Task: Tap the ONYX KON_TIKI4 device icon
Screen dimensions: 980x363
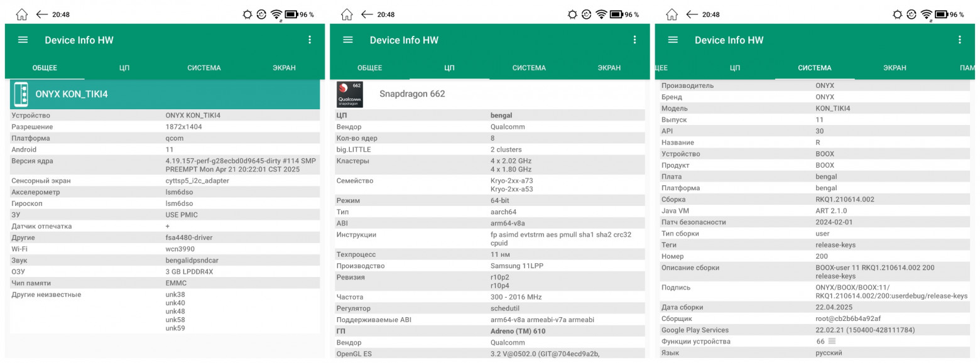Action: (x=21, y=94)
